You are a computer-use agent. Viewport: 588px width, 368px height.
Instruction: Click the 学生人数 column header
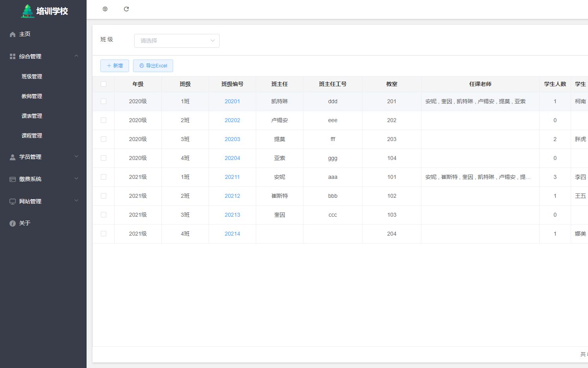[555, 84]
